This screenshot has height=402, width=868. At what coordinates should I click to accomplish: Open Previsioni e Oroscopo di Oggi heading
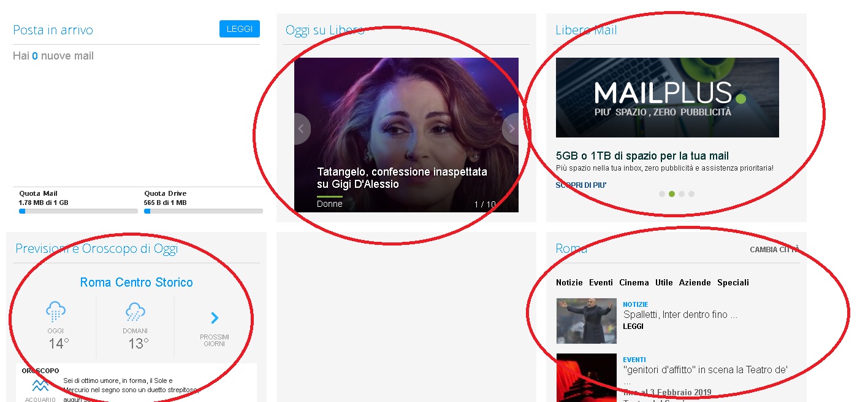tap(97, 249)
